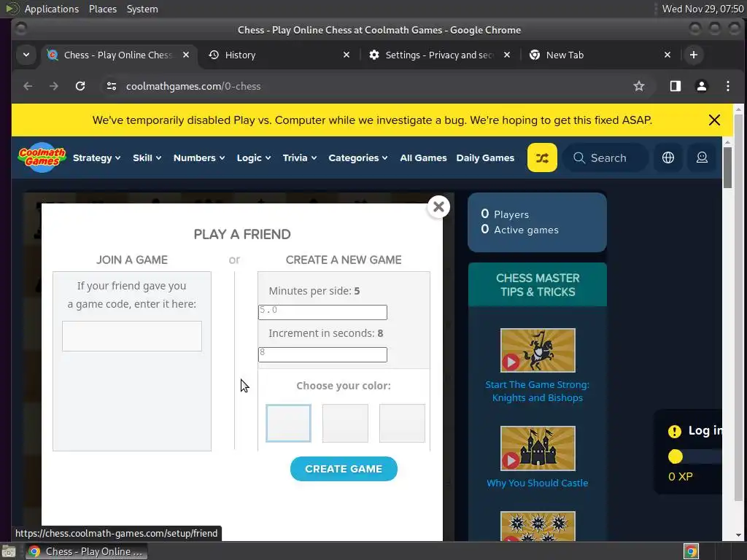
Task: Expand the Categories menu
Action: (357, 157)
